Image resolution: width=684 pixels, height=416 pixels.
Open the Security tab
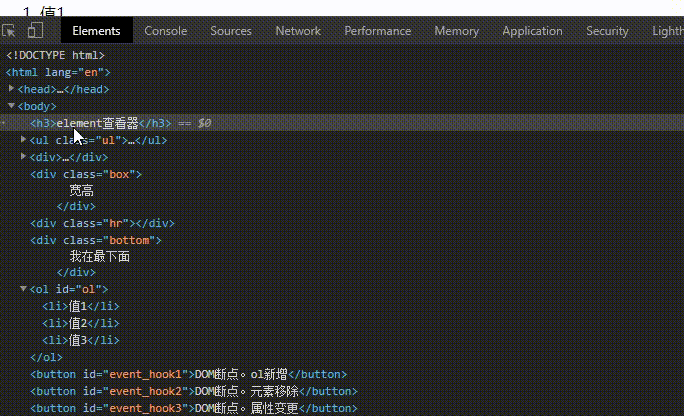(x=607, y=31)
